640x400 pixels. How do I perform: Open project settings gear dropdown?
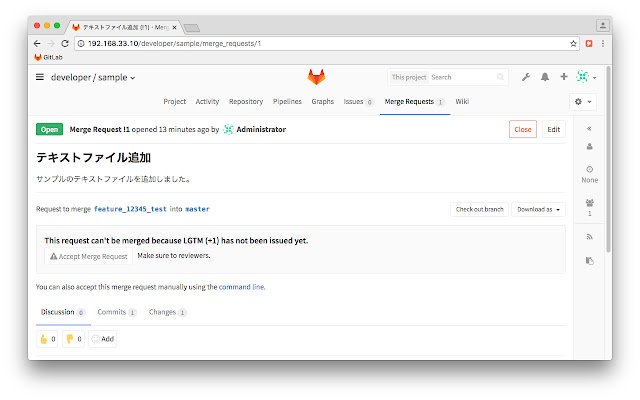(x=583, y=102)
